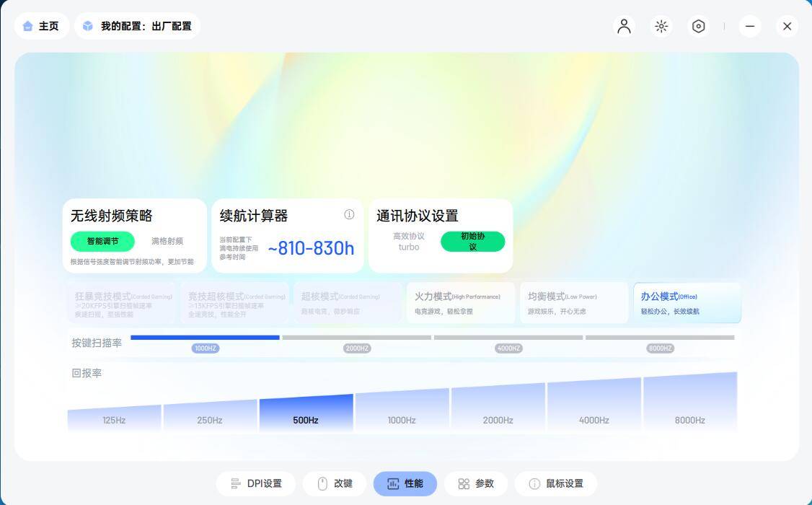Select 火力模式 High Performance mode
Viewport: 812px width, 505px height.
(461, 303)
